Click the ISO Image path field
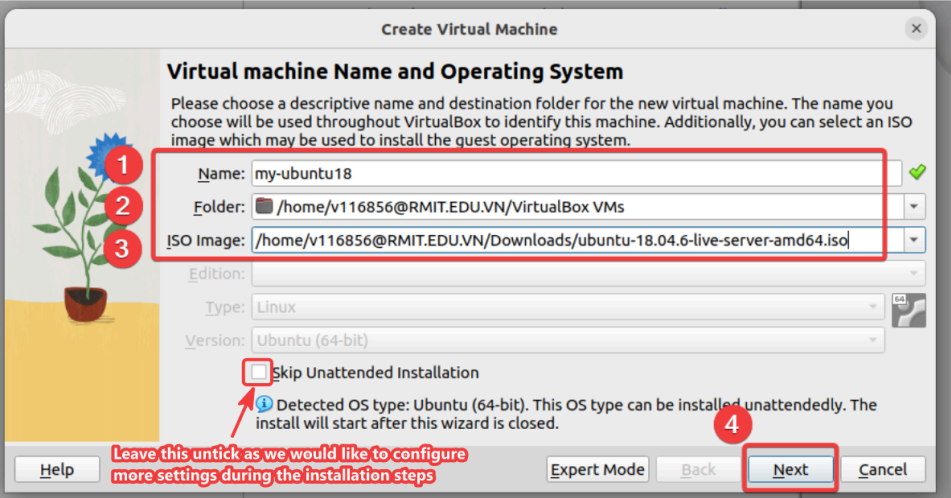The image size is (951, 498). 577,240
